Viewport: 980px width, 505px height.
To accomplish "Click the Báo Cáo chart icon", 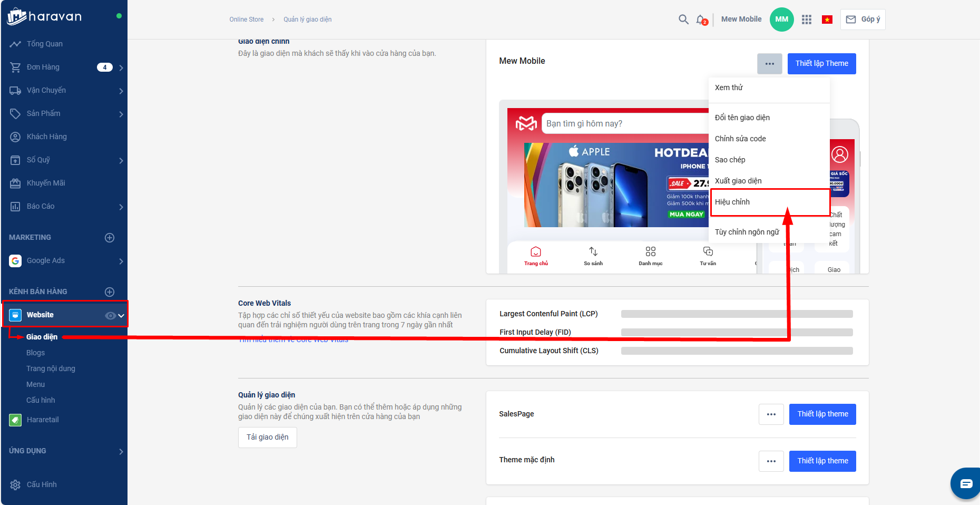I will coord(15,206).
